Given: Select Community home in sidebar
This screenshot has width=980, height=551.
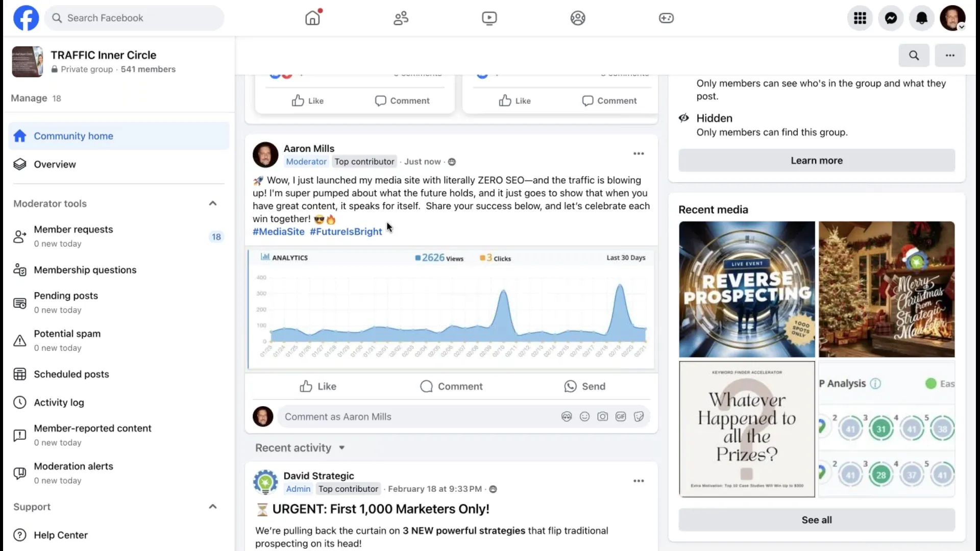Looking at the screenshot, I should coord(119,136).
